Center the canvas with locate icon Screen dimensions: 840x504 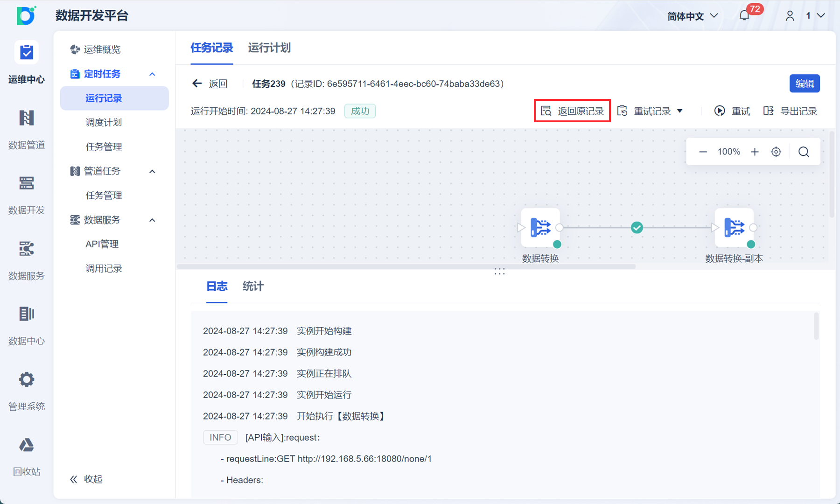[x=776, y=152]
